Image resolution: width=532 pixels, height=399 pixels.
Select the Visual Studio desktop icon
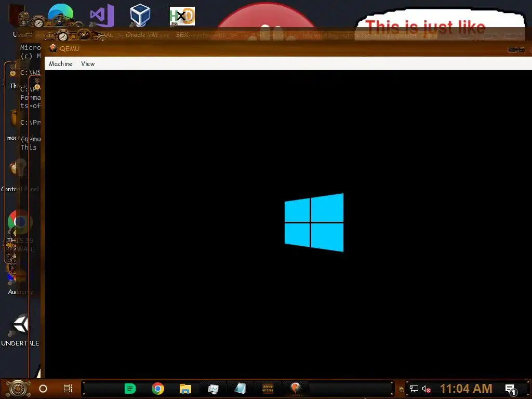[101, 15]
